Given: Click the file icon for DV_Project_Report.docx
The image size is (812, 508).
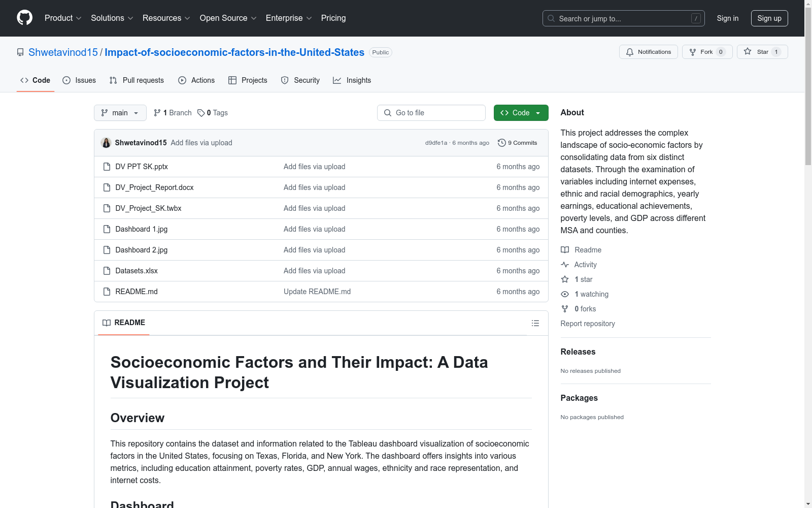Looking at the screenshot, I should (x=107, y=187).
